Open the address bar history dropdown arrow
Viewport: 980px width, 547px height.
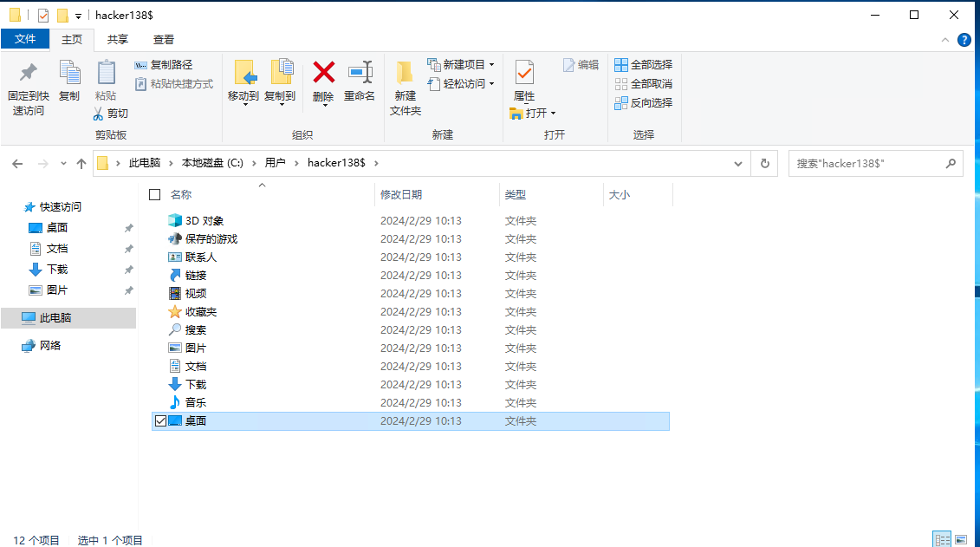coord(737,163)
